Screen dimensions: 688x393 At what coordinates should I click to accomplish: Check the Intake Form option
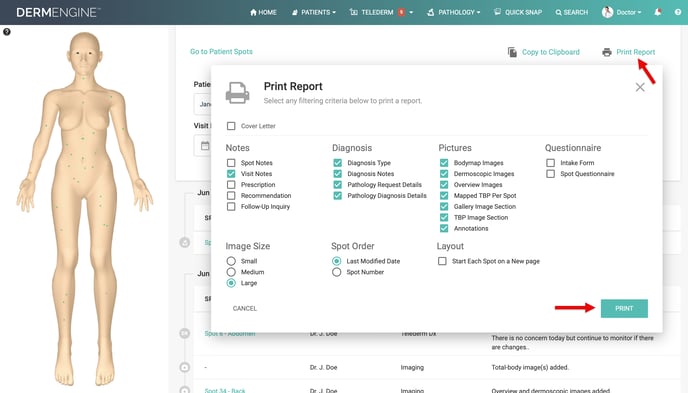point(550,163)
